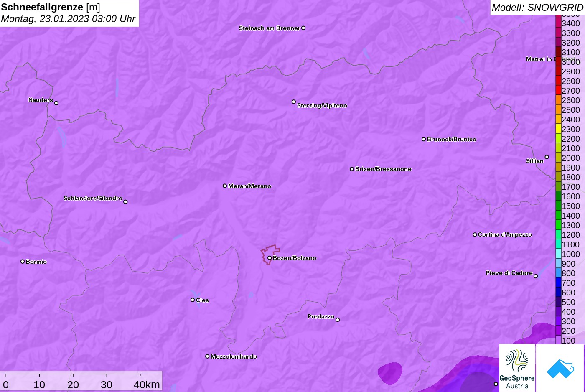Click the Steinach am Brenner marker dot
Screen dimensions: 585x392
click(x=303, y=28)
